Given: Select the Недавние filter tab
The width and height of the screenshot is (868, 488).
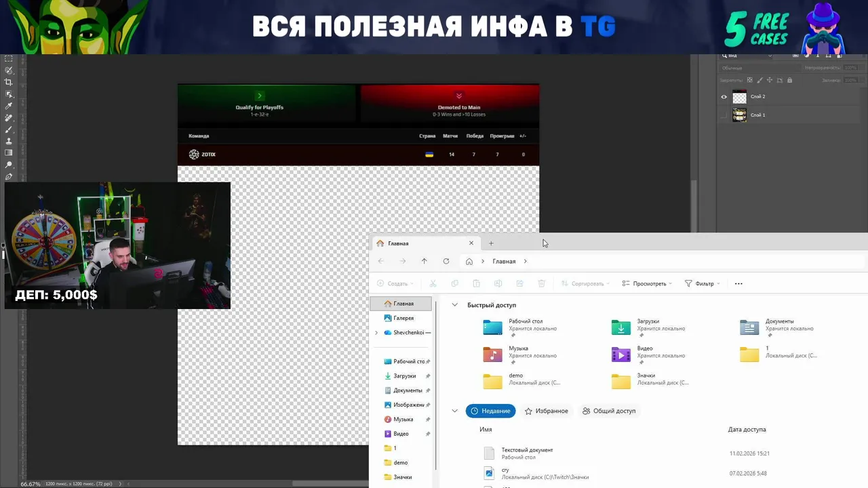Looking at the screenshot, I should [x=491, y=411].
